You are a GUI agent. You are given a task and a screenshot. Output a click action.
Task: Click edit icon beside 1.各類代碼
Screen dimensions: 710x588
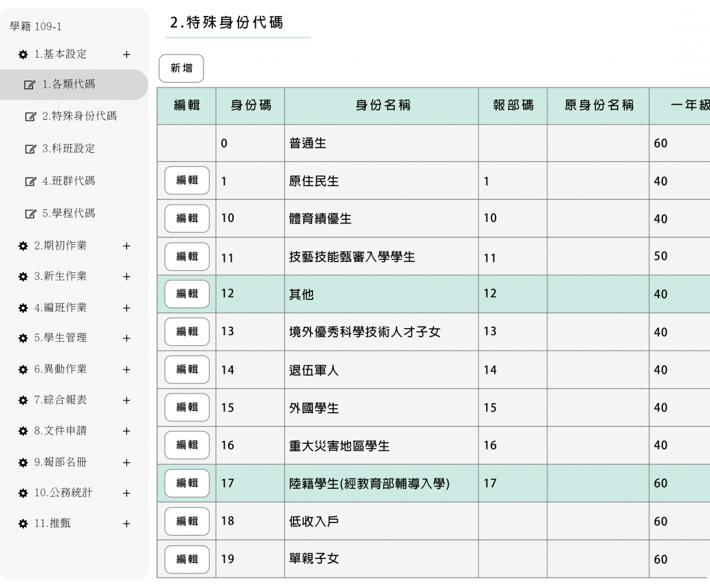(30, 85)
